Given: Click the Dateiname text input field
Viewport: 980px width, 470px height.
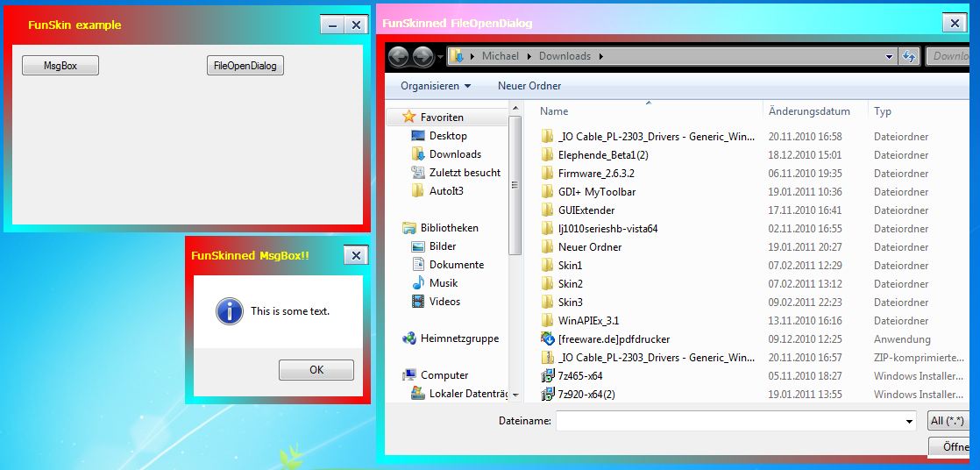Looking at the screenshot, I should point(729,422).
